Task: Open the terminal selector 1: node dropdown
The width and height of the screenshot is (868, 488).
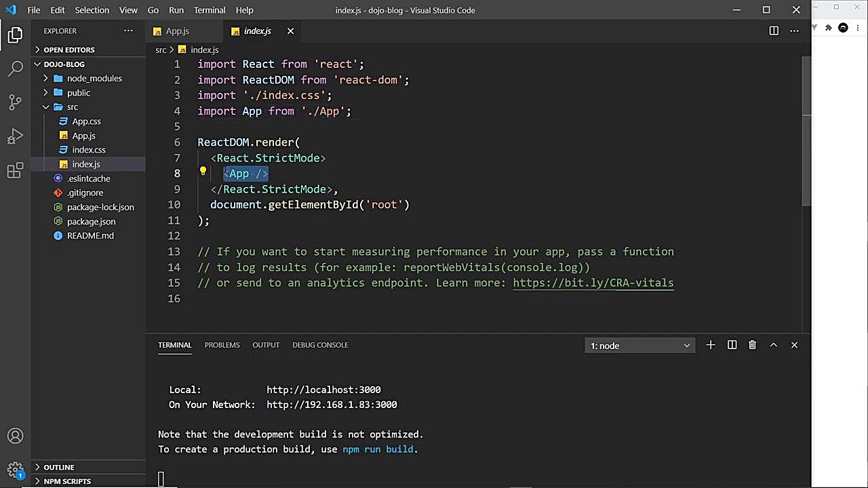Action: coord(639,346)
